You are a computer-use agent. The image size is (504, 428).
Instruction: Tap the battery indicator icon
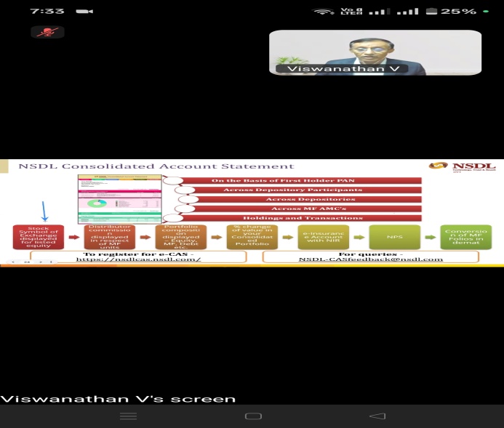(x=433, y=11)
